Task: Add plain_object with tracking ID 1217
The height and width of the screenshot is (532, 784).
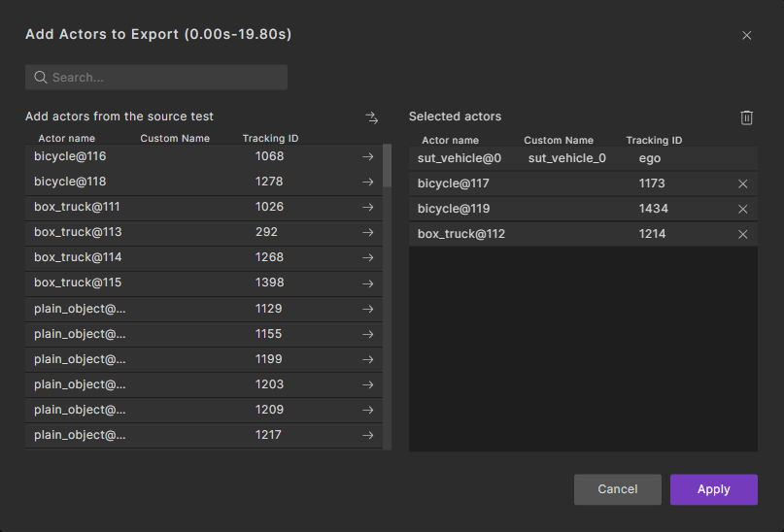Action: [368, 435]
